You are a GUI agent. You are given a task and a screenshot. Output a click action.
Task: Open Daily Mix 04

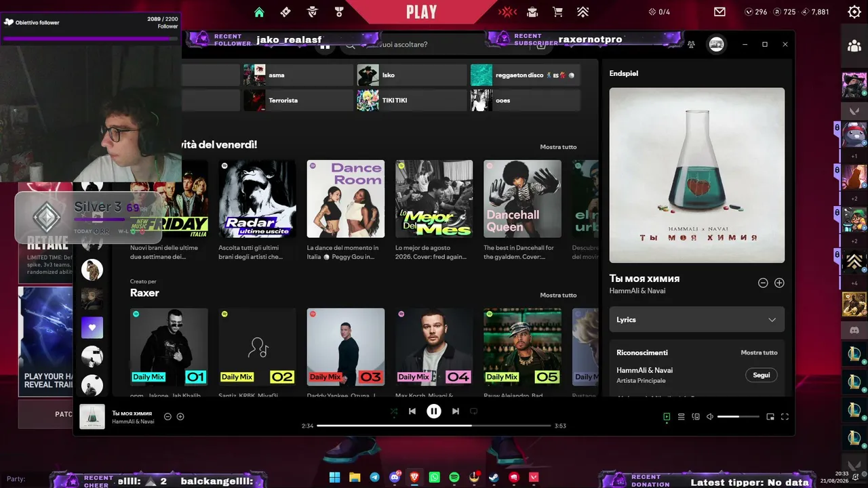(x=434, y=347)
